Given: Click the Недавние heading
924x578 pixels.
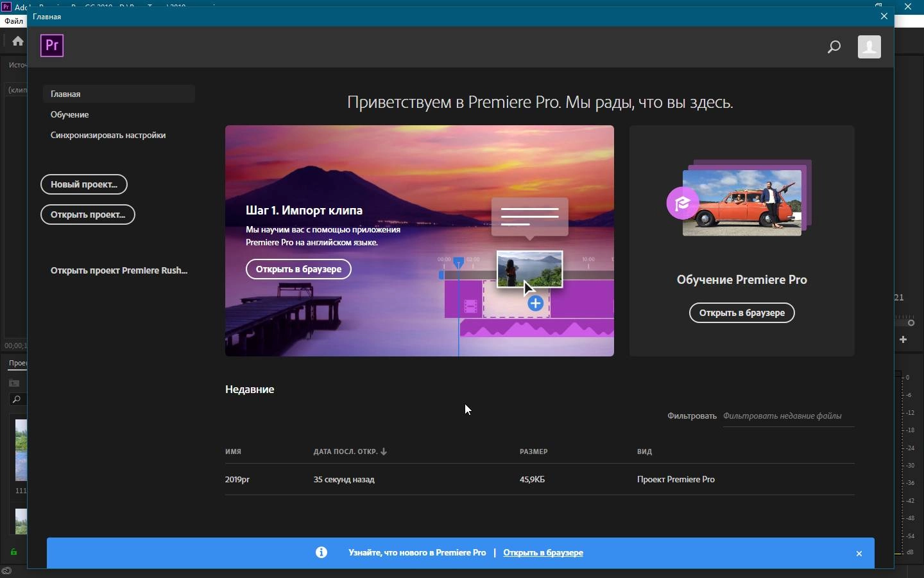Looking at the screenshot, I should (250, 389).
